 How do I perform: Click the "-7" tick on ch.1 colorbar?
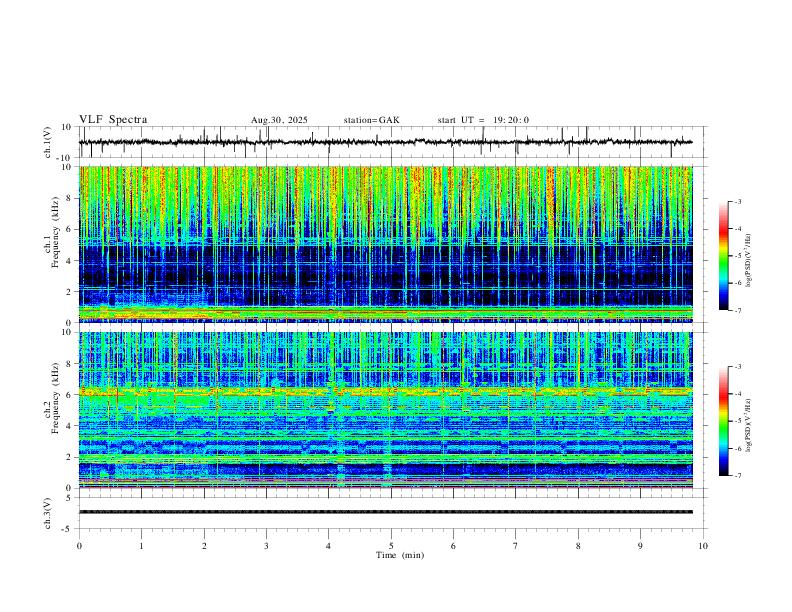[737, 311]
